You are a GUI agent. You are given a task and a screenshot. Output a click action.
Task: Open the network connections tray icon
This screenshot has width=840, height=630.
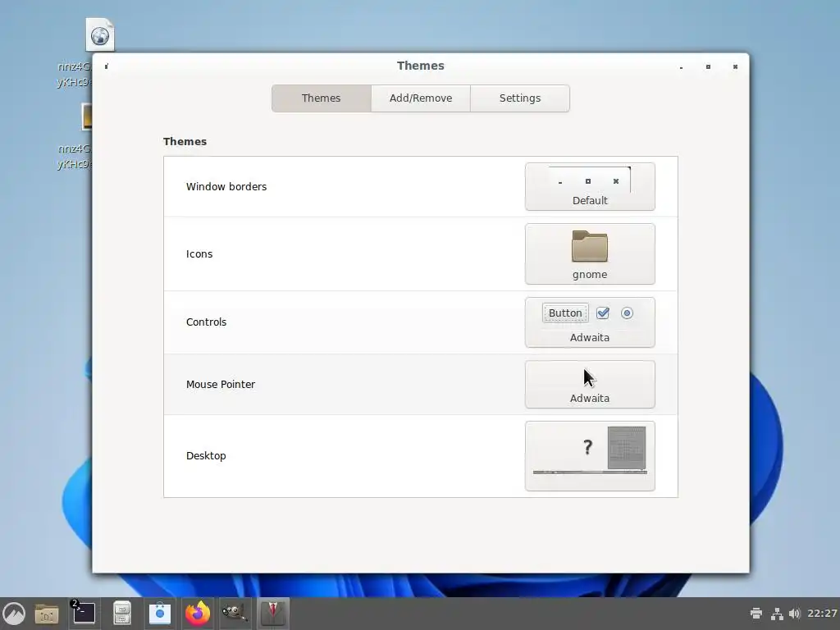pyautogui.click(x=777, y=614)
